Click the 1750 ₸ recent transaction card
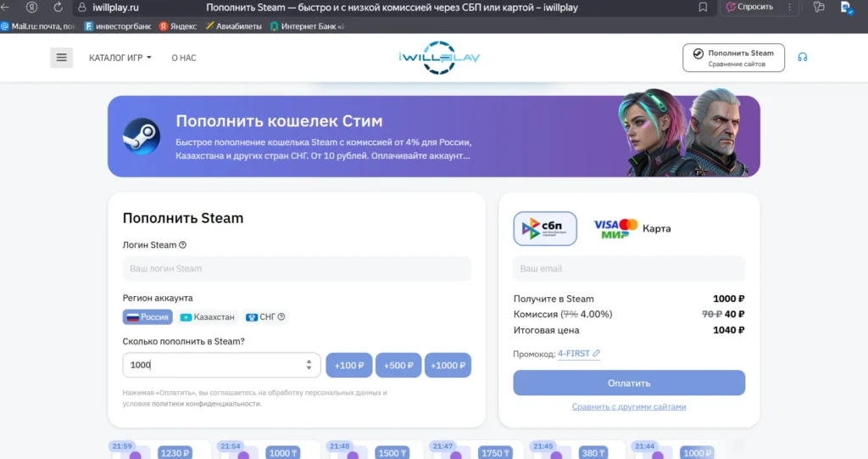 click(x=476, y=451)
